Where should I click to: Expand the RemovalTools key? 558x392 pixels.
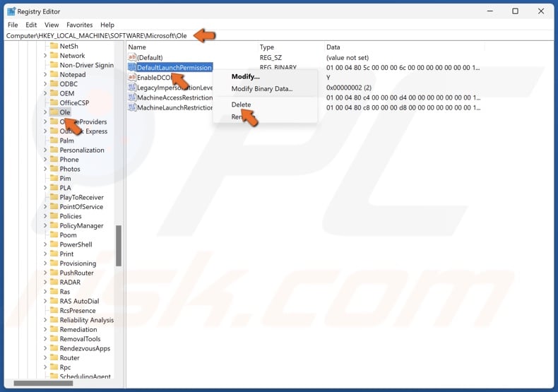tap(45, 338)
